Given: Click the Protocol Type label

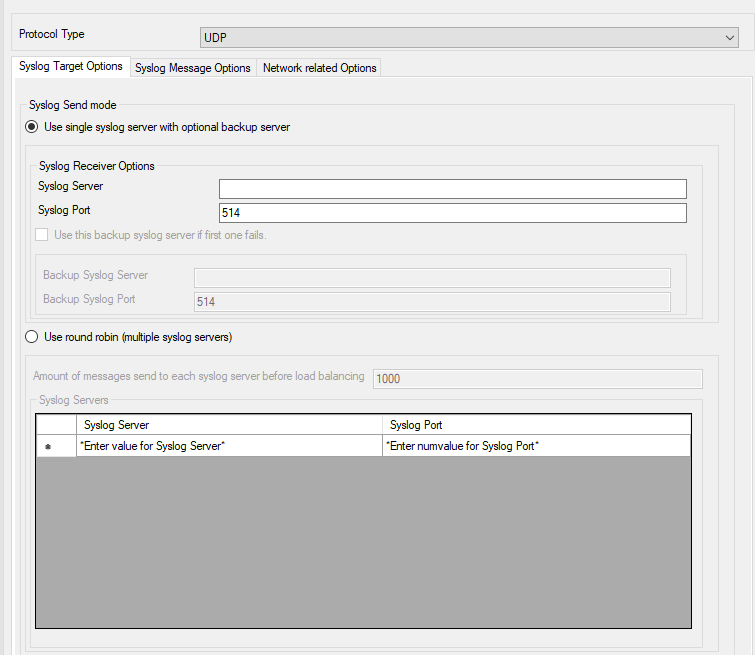Looking at the screenshot, I should click(52, 34).
